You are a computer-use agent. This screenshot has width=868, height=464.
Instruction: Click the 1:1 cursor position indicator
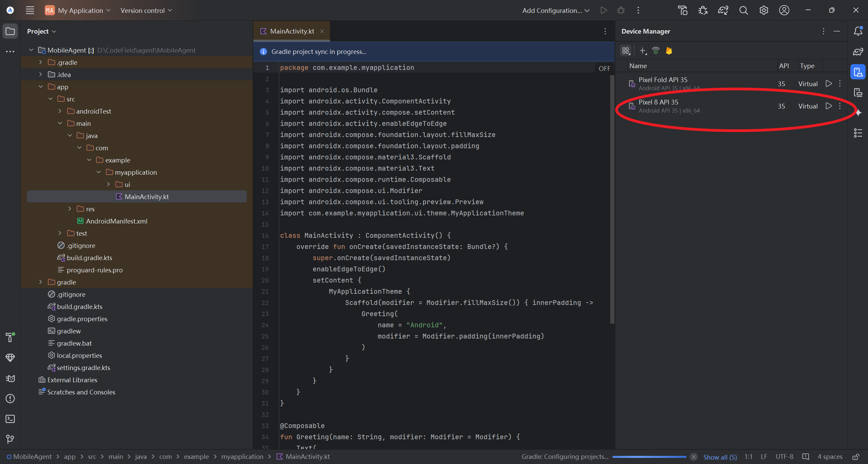pos(748,457)
